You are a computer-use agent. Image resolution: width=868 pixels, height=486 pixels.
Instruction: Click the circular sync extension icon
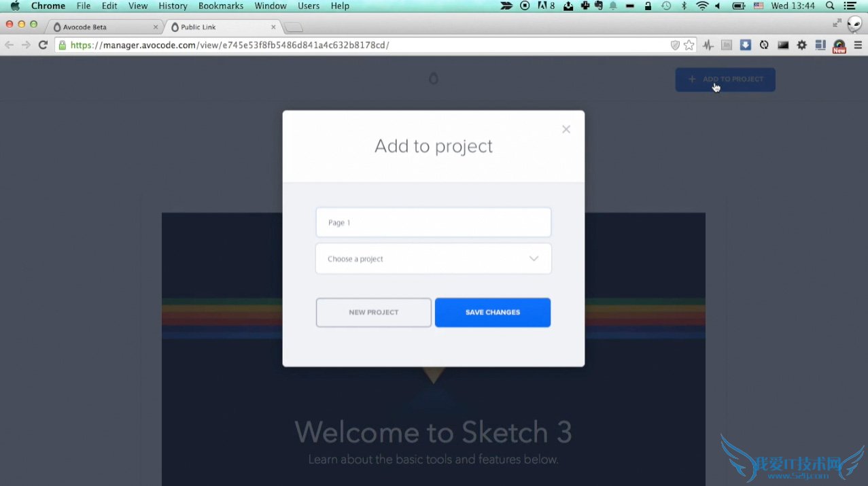coord(764,45)
